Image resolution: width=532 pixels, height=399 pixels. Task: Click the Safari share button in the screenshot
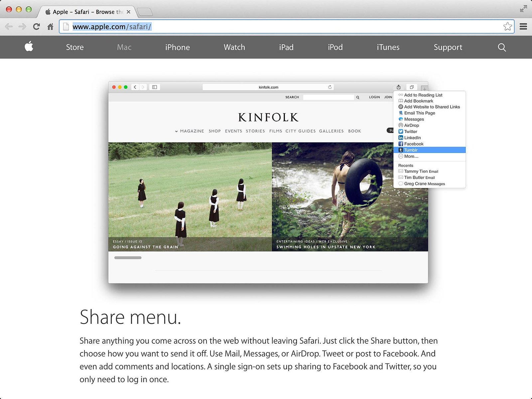pos(398,87)
